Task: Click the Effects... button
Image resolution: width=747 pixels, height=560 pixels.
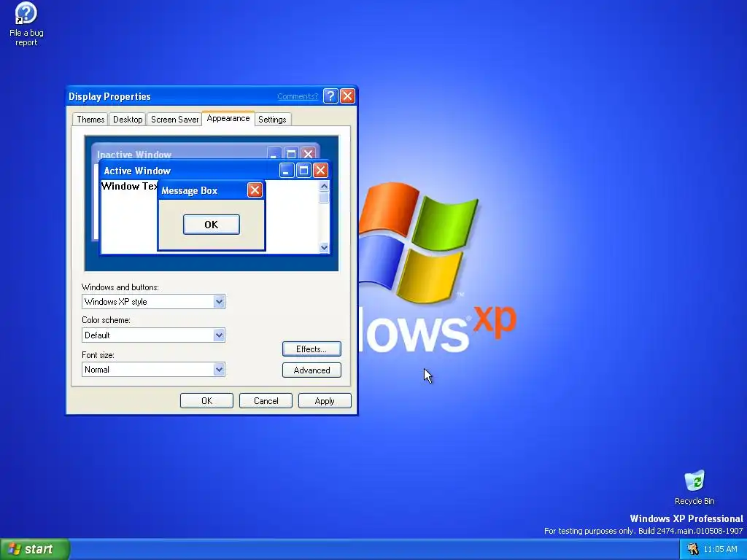Action: (x=311, y=349)
